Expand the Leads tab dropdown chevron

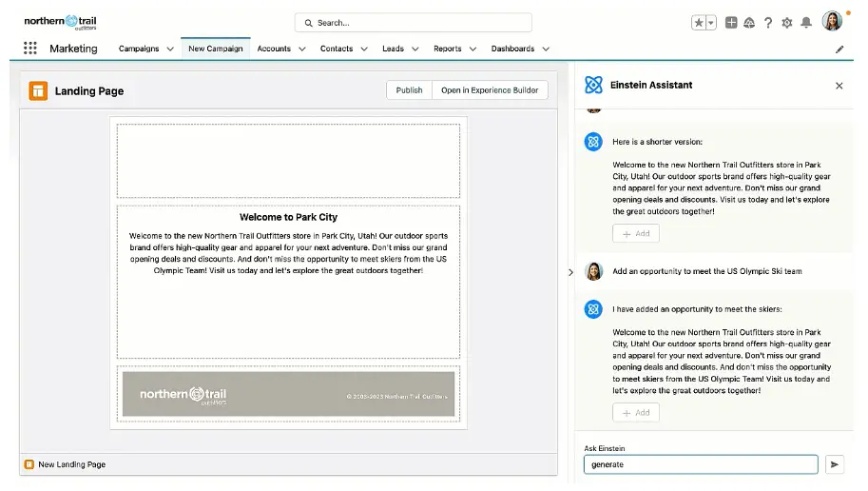tap(415, 49)
